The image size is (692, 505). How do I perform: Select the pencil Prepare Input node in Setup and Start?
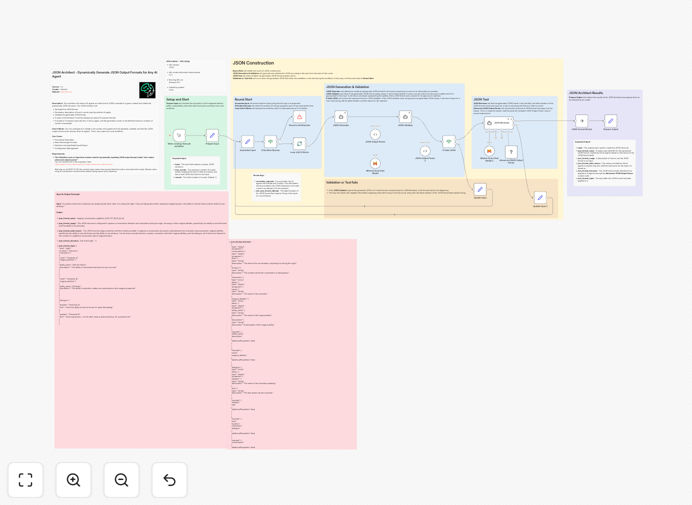coord(212,135)
